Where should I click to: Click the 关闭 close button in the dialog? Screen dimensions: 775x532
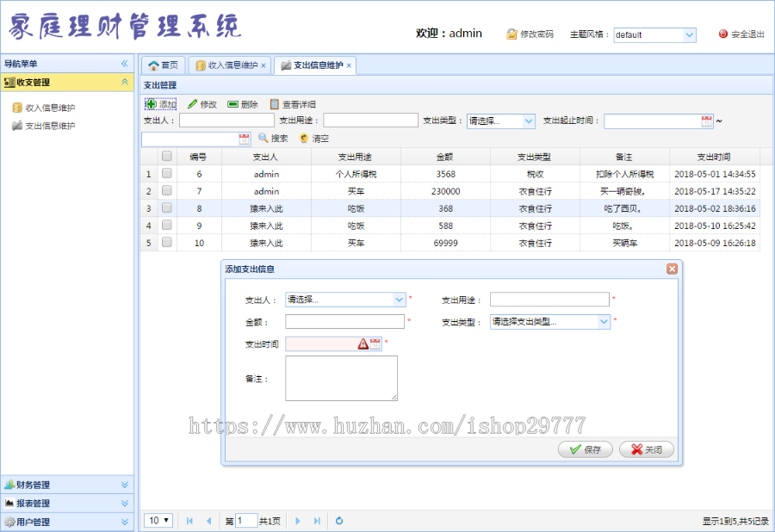coord(646,449)
